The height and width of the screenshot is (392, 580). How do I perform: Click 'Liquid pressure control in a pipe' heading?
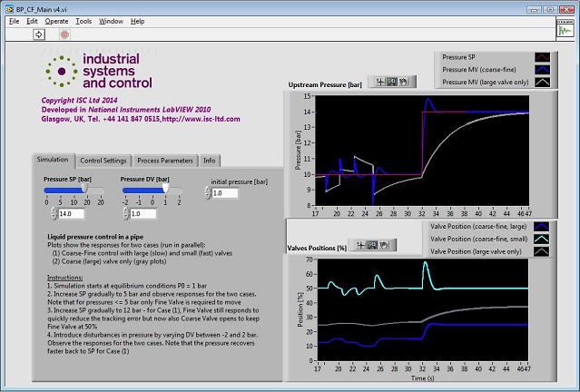[95, 237]
